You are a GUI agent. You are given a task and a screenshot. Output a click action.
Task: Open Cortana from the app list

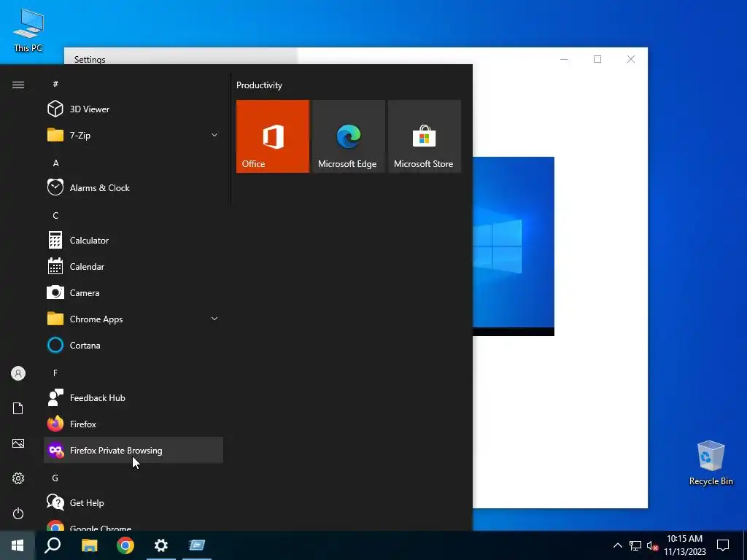pos(133,345)
